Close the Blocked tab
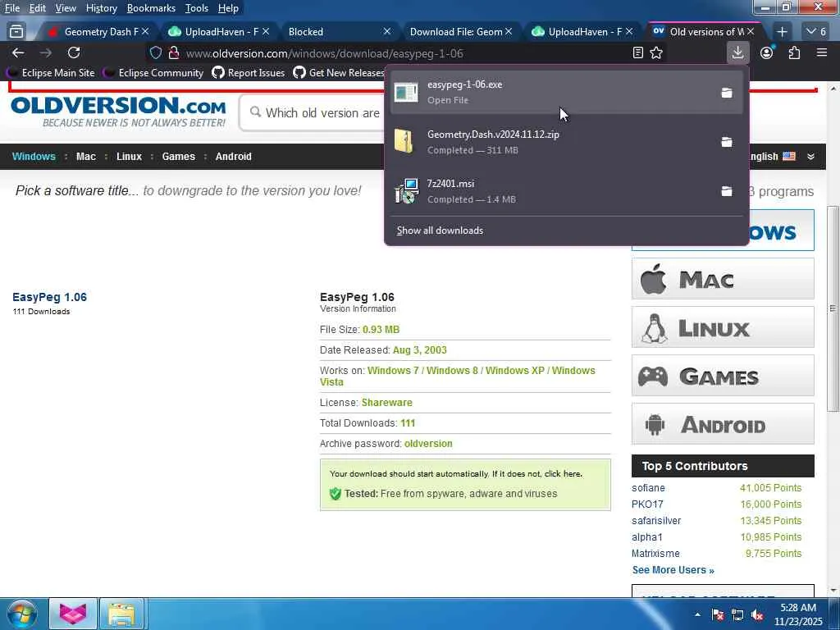Image resolution: width=840 pixels, height=630 pixels. tap(387, 32)
